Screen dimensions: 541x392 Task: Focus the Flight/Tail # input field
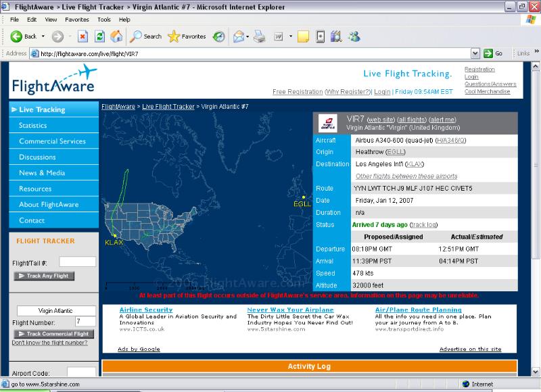77,262
